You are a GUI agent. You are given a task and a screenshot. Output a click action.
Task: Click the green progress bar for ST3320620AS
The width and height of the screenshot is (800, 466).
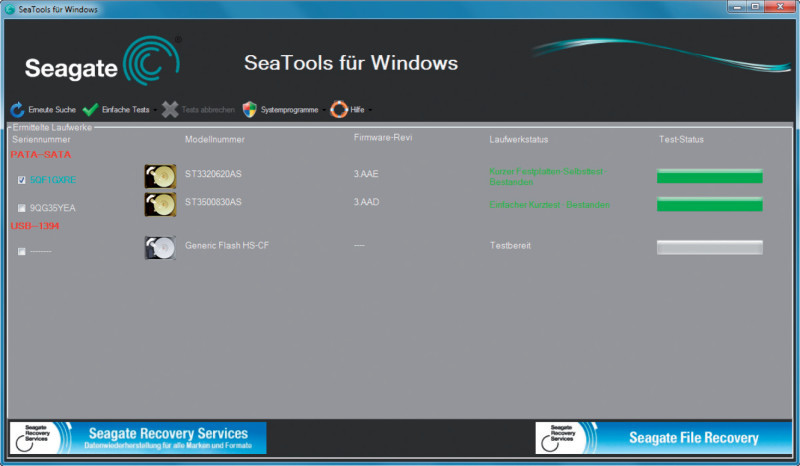tap(710, 176)
